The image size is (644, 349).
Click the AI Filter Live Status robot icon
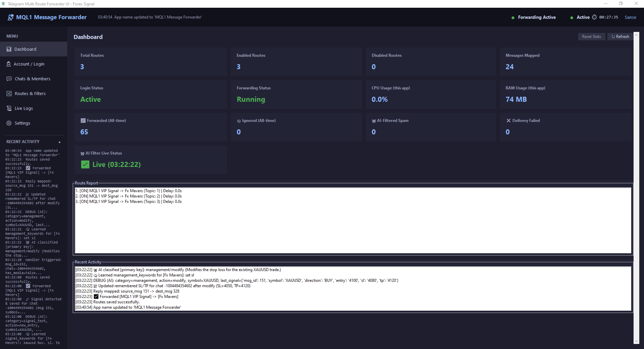82,154
